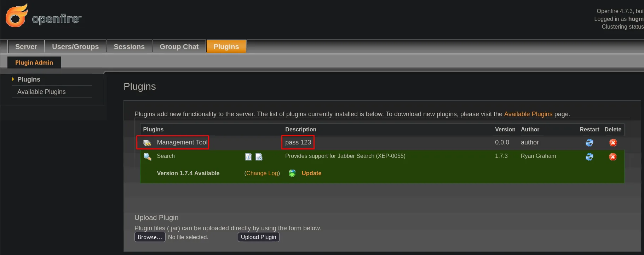Click the Management Tool plugin icon

click(x=147, y=143)
